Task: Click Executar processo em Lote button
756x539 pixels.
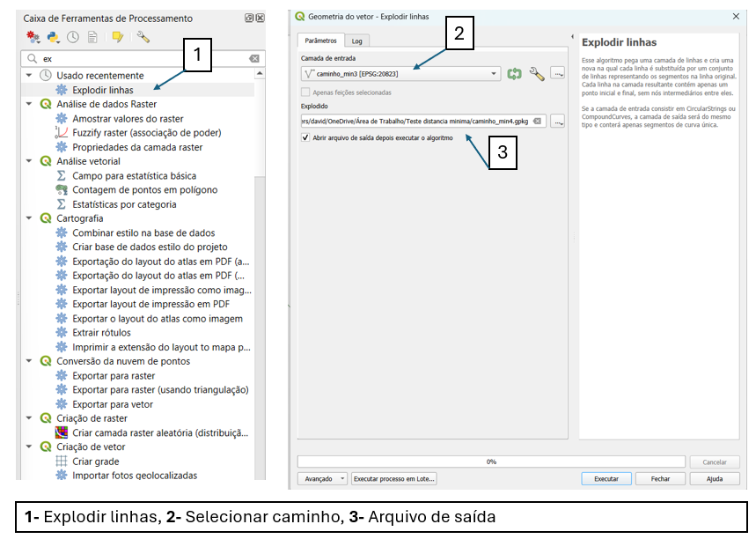Action: point(394,478)
